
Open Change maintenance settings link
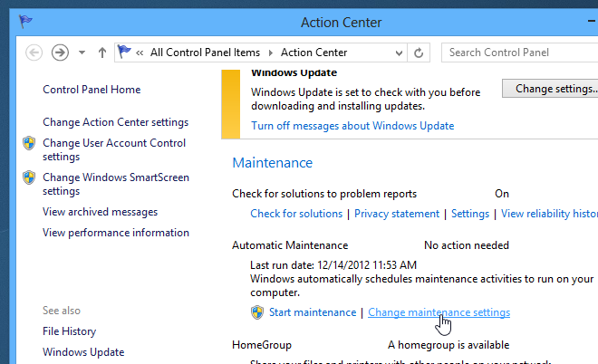439,312
